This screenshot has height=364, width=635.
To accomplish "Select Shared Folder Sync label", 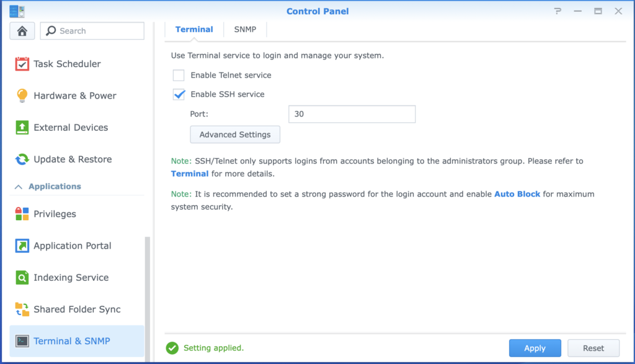I will point(77,309).
